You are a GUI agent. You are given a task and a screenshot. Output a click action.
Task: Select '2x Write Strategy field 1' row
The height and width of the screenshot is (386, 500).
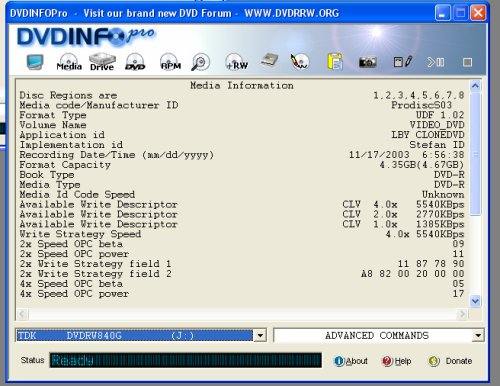click(x=242, y=264)
